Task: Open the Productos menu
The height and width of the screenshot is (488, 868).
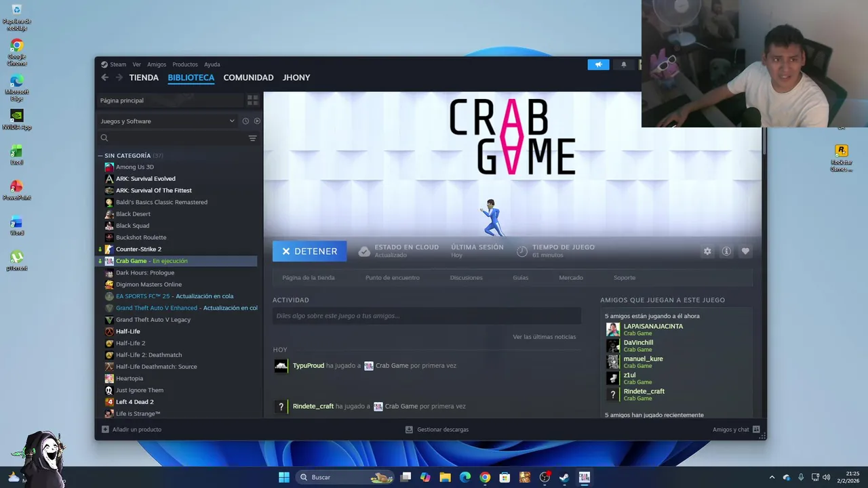Action: click(x=185, y=64)
